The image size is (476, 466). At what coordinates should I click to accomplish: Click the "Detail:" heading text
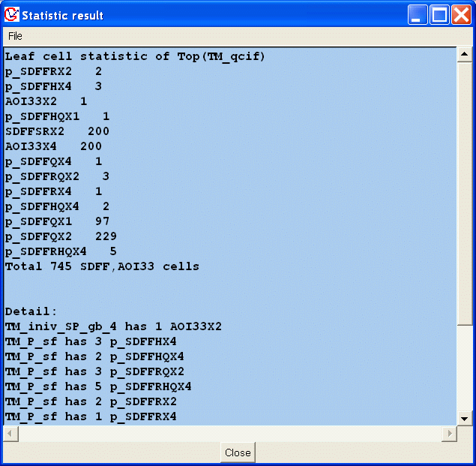(x=31, y=311)
